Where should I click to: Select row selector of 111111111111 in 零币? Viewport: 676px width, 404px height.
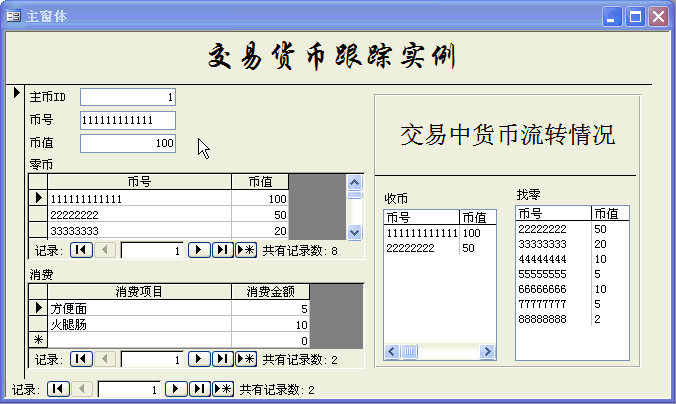point(38,198)
